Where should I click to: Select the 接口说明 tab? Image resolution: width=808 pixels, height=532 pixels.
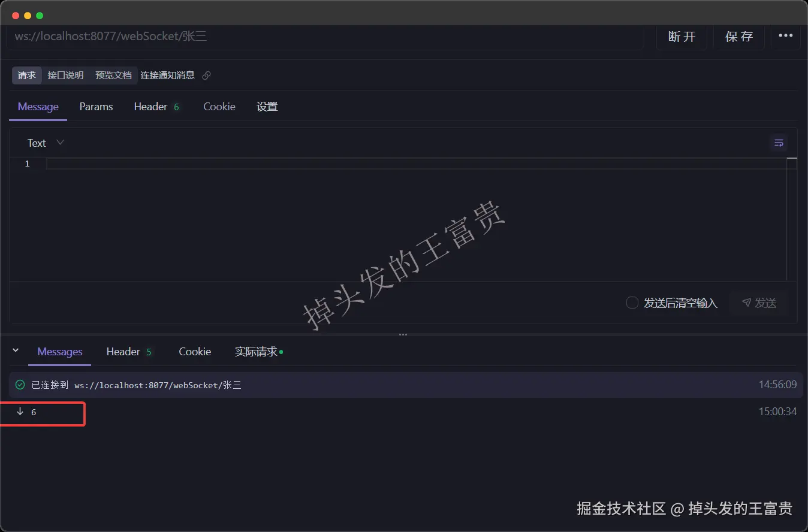click(x=65, y=75)
